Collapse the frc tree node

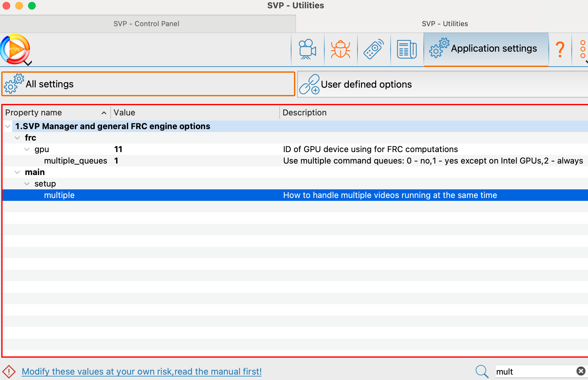18,138
